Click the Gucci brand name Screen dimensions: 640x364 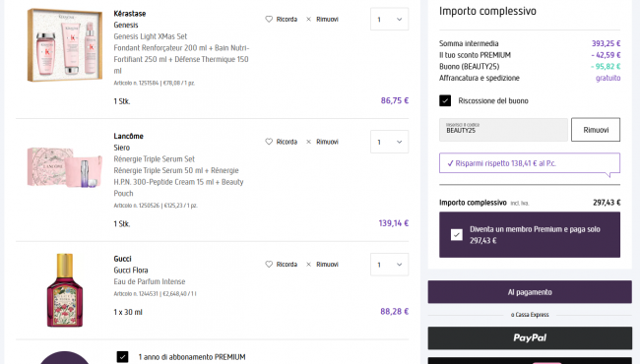click(122, 259)
